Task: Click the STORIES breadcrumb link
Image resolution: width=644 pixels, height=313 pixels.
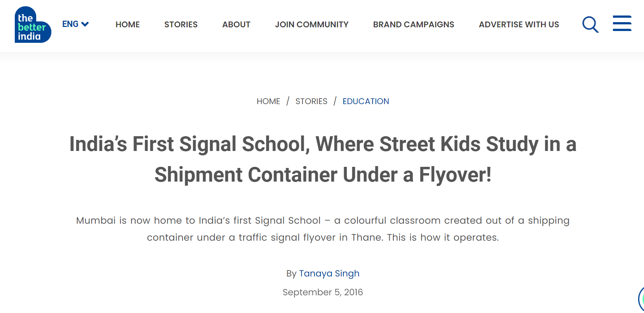Action: pos(311,101)
